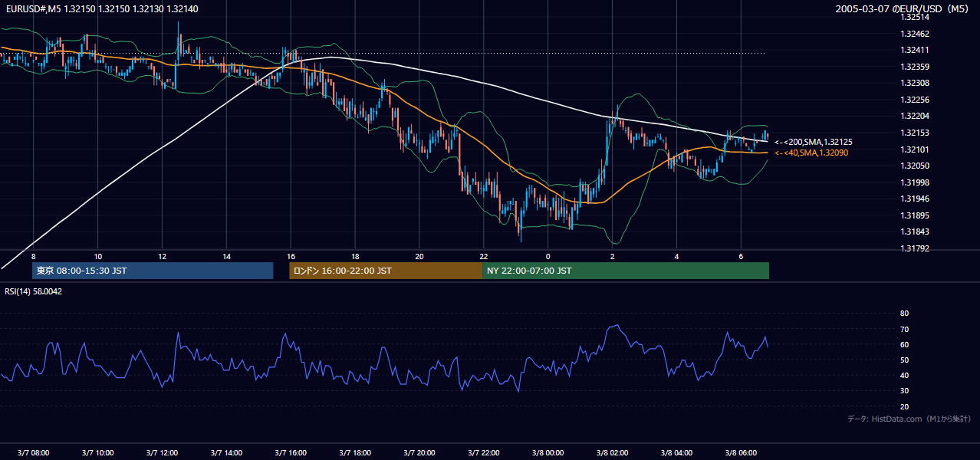Click the bottom time label 3/8 02:00
This screenshot has width=980, height=460.
pyautogui.click(x=612, y=453)
